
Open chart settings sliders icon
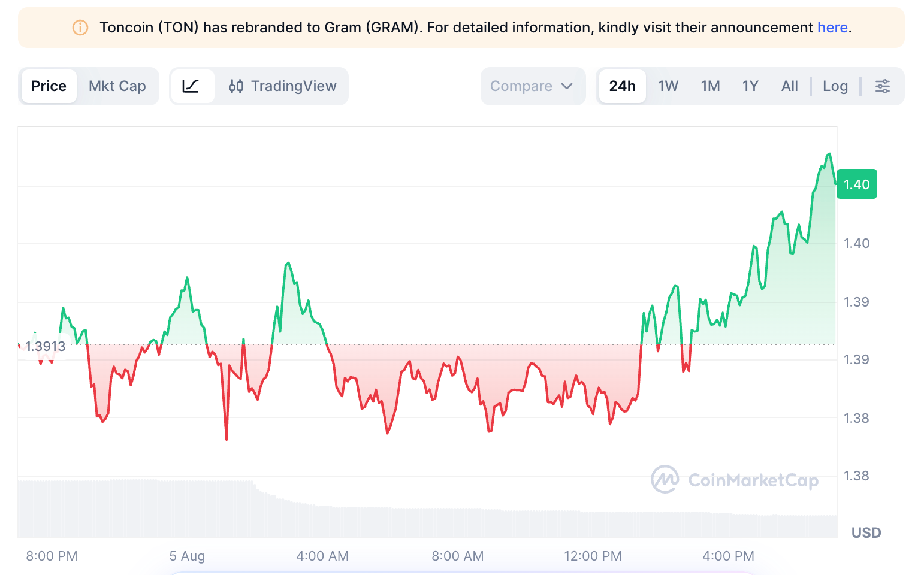883,86
